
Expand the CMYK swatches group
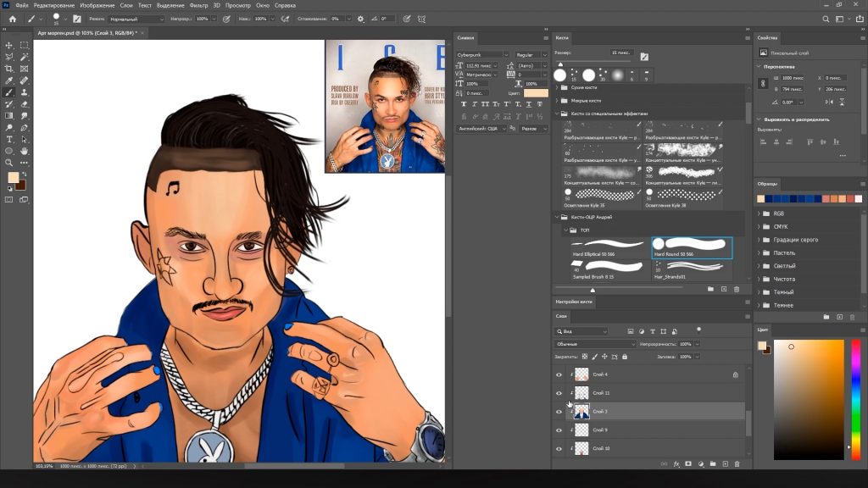759,227
